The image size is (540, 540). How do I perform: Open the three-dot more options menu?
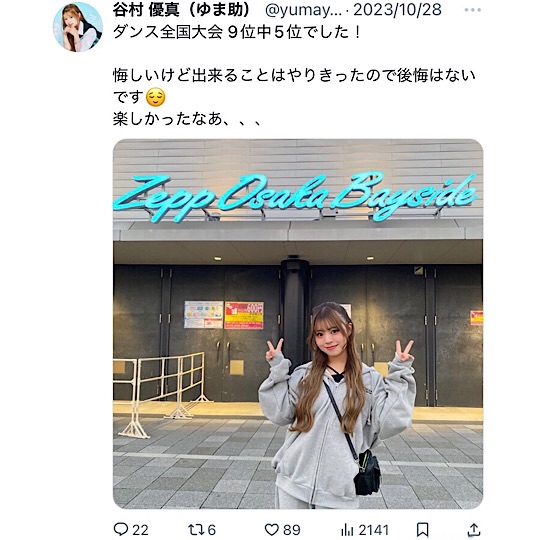coord(472,10)
